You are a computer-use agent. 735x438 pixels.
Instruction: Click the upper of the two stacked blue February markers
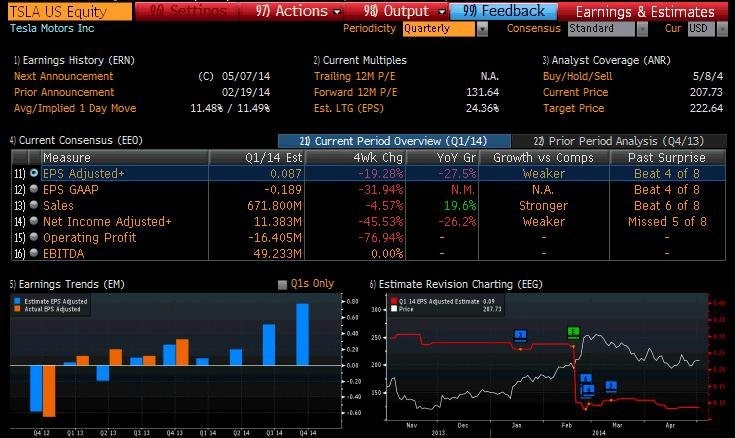(586, 378)
